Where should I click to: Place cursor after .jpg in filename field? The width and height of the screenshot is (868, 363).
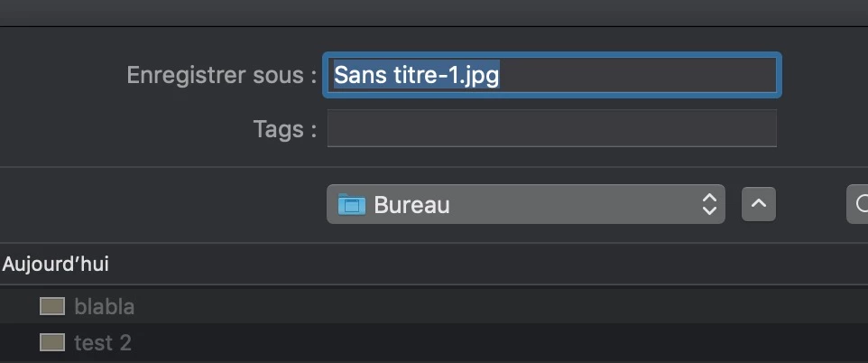501,75
